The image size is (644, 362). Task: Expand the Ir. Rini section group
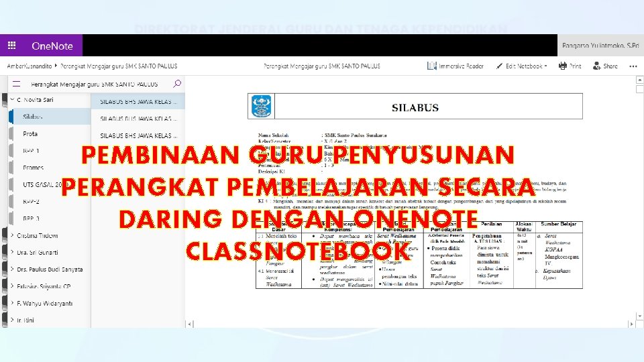[12, 320]
